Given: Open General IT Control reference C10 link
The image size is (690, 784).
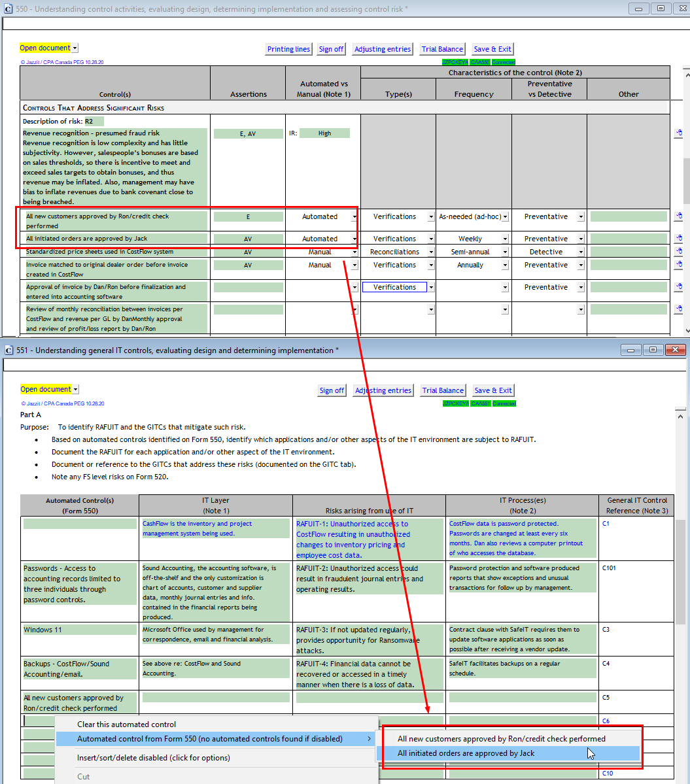Looking at the screenshot, I should [608, 773].
